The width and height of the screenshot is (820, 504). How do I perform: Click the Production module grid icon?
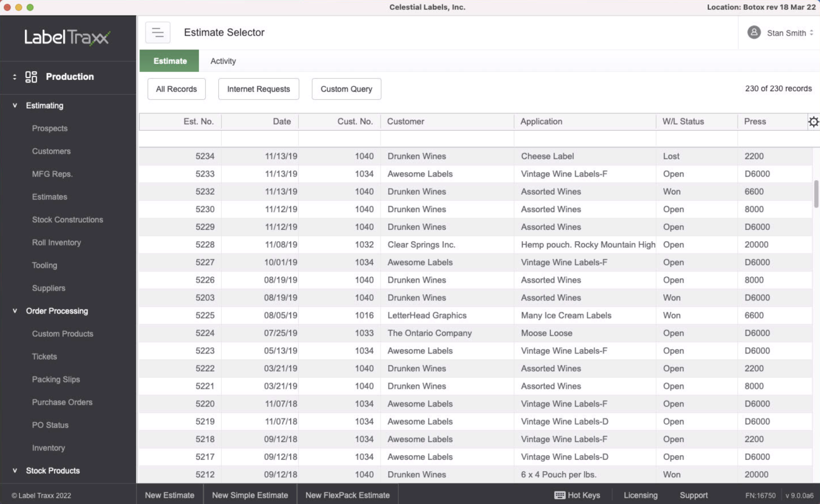31,77
